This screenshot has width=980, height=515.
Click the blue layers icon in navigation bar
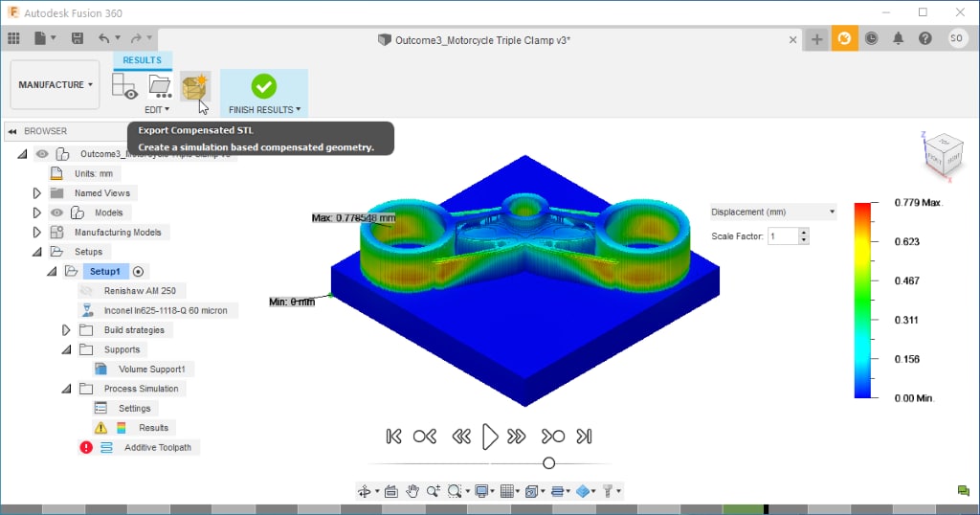point(558,491)
